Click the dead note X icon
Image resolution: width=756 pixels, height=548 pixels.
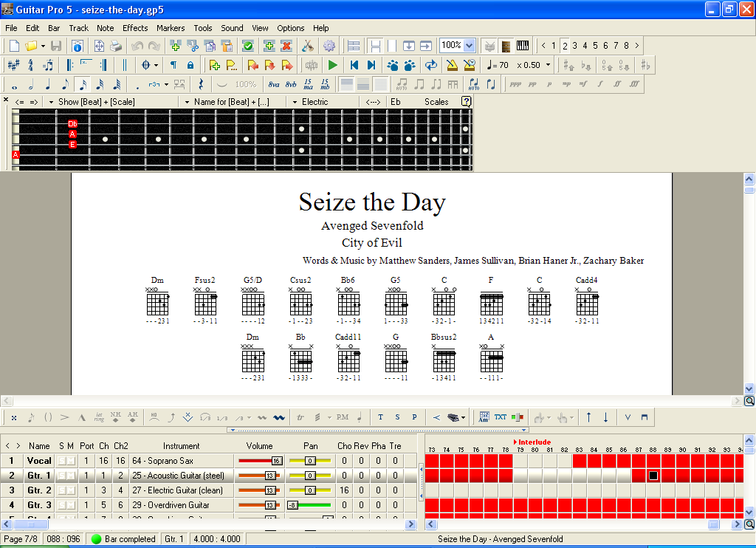14,418
